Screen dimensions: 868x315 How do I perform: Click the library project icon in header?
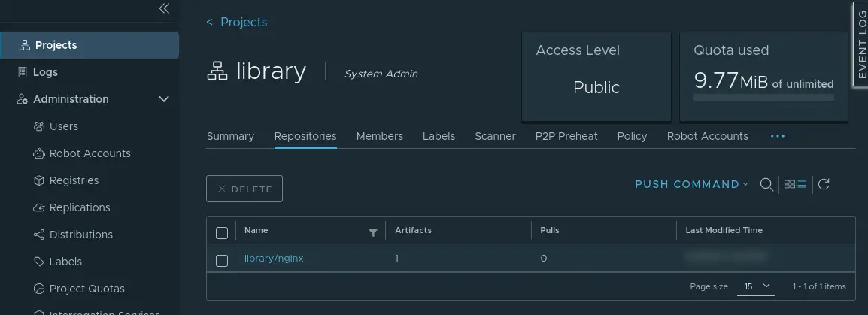tap(217, 72)
